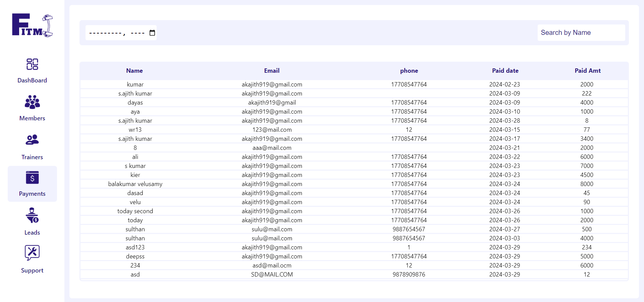Screen dimensions: 644x302
Task: Open the Members menu label
Action: (32, 118)
